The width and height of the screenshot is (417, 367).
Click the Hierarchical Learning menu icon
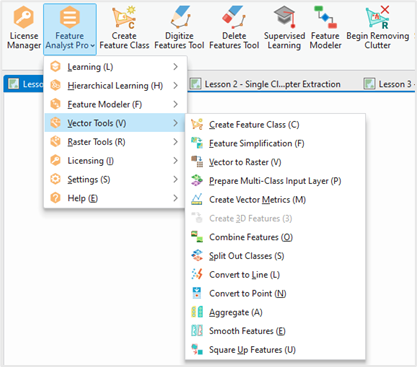pyautogui.click(x=55, y=85)
